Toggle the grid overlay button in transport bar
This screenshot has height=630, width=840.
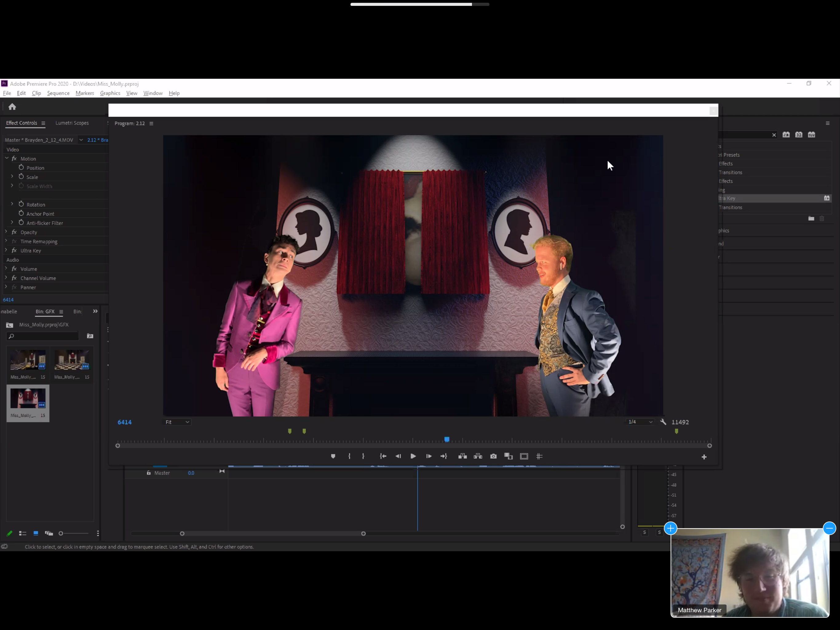point(539,457)
